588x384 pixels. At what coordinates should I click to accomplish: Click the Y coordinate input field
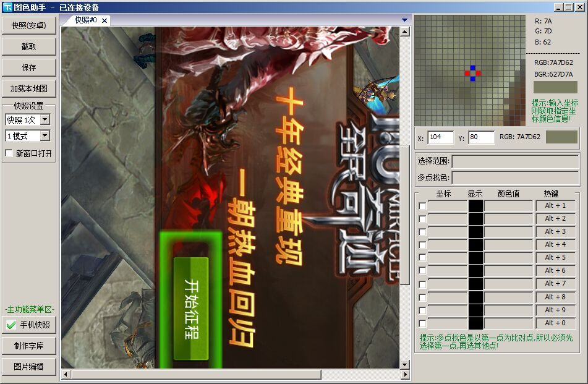tap(481, 137)
